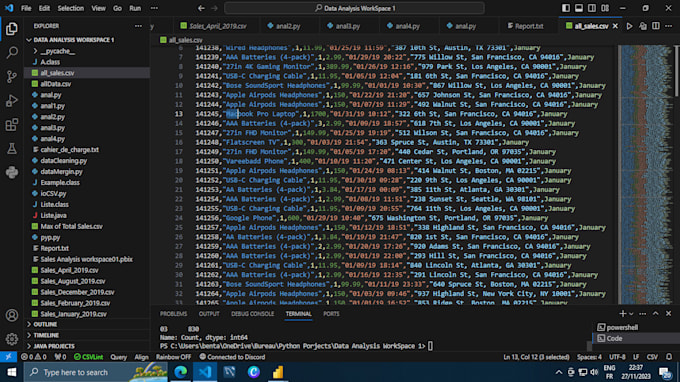Image resolution: width=680 pixels, height=382 pixels.
Task: Click Query in the status bar
Action: (x=118, y=357)
